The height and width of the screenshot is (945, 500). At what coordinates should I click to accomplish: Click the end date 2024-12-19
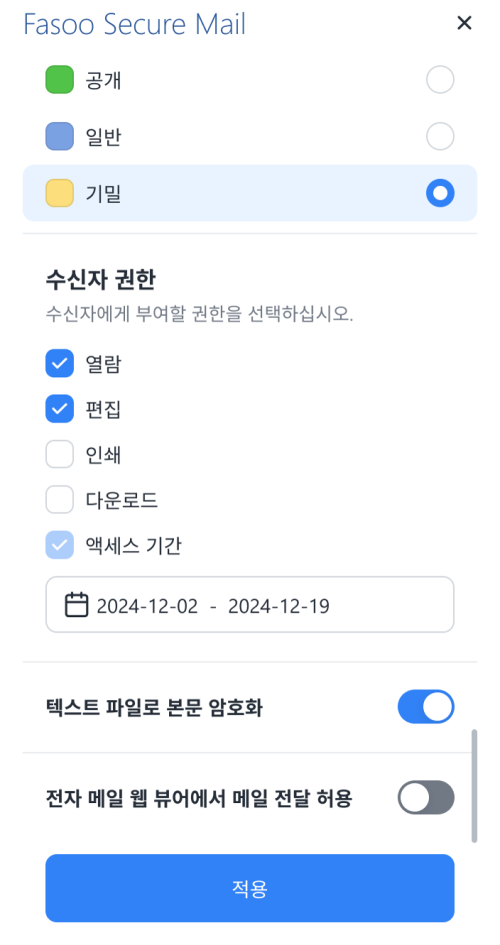[x=279, y=606]
